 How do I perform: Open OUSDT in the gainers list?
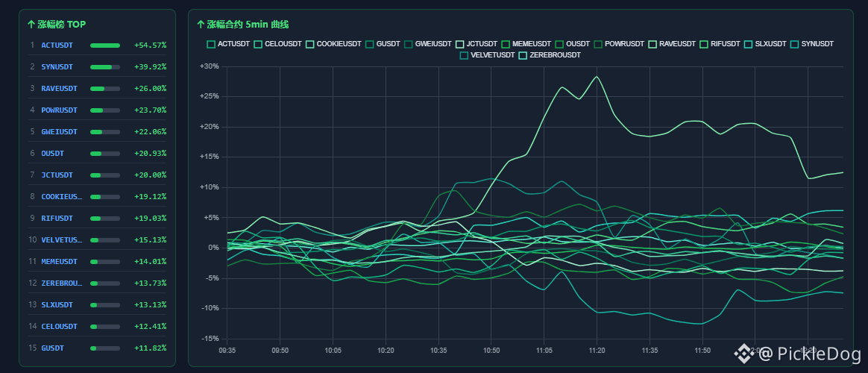tap(53, 153)
